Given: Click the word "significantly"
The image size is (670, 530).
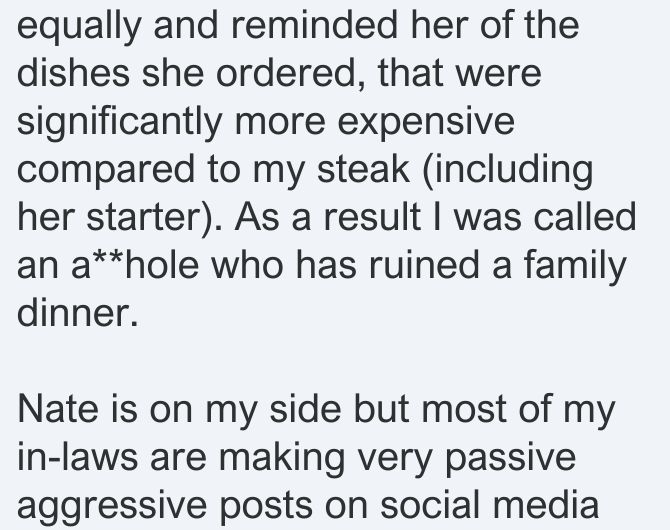Looking at the screenshot, I should click(119, 124).
